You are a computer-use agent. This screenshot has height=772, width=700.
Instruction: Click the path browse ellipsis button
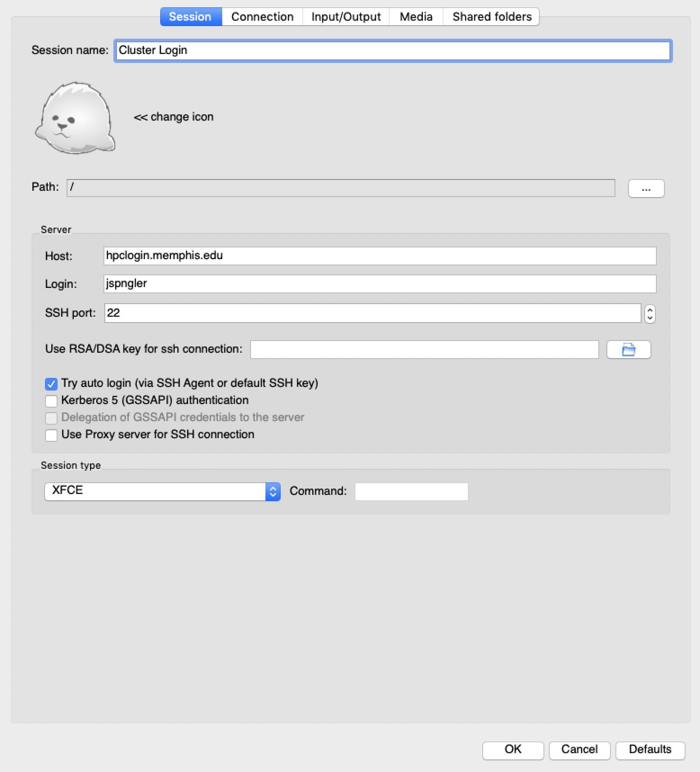click(646, 189)
